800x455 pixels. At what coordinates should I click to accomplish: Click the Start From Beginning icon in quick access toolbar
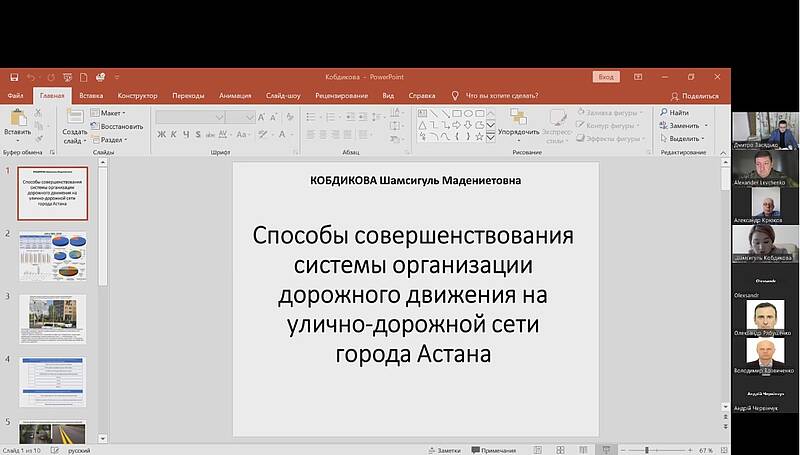pyautogui.click(x=67, y=77)
